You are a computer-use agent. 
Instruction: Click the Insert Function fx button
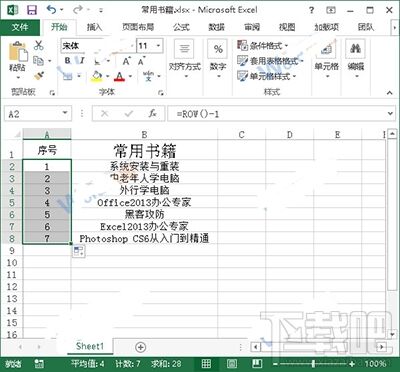(152, 114)
